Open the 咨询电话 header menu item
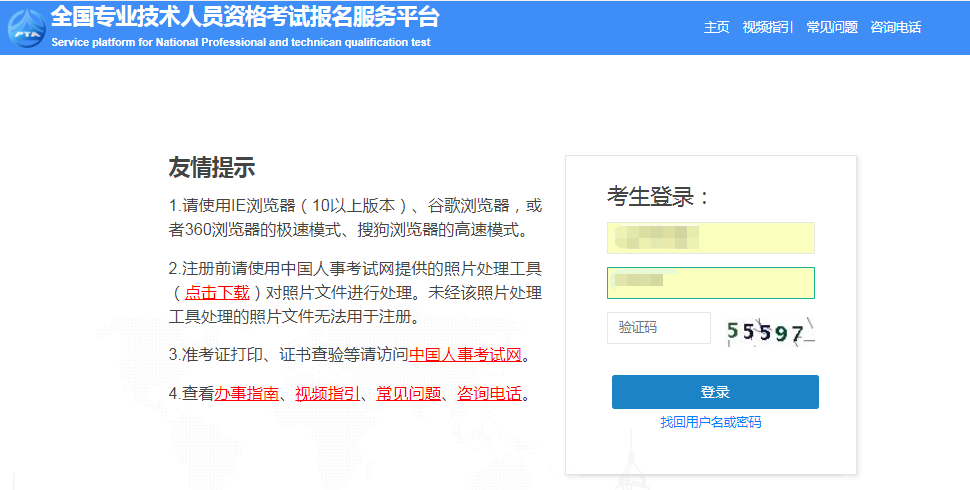Viewport: 970px width, 490px height. point(896,27)
